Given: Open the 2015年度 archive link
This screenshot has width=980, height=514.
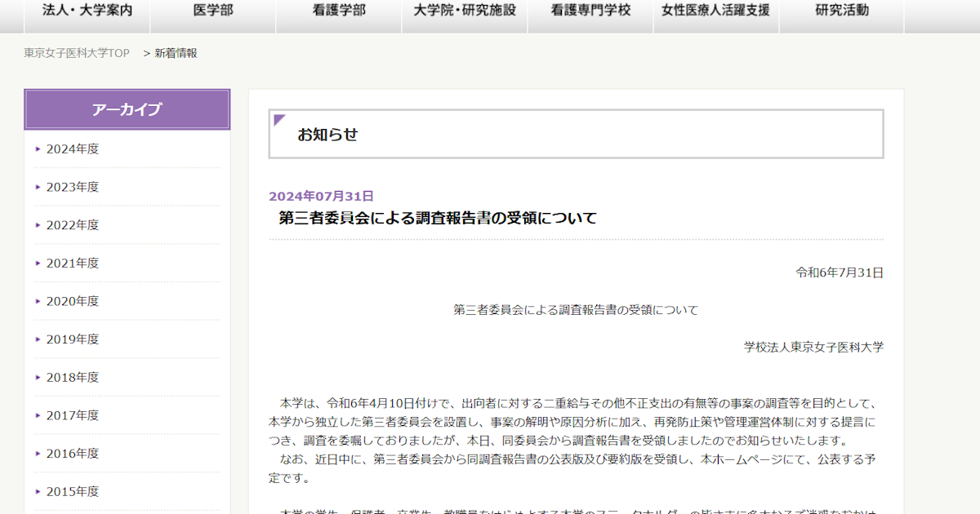Looking at the screenshot, I should coord(72,491).
